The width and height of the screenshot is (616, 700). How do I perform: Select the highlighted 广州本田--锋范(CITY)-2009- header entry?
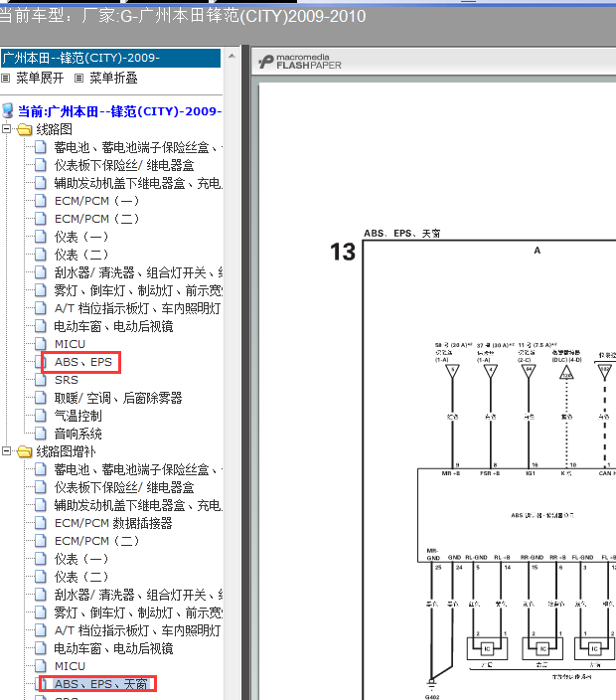click(x=110, y=58)
